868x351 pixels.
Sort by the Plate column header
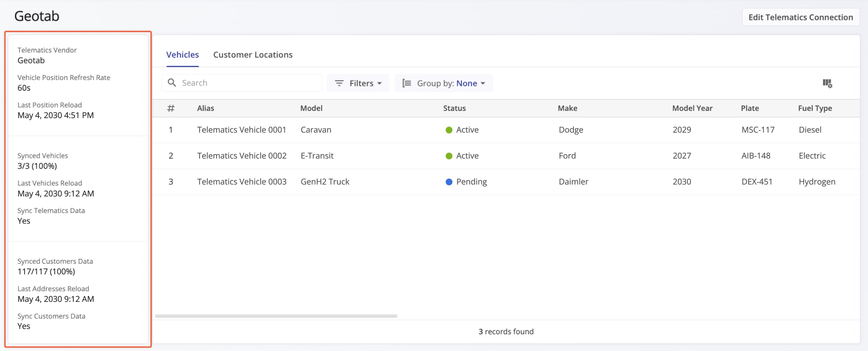pos(750,108)
